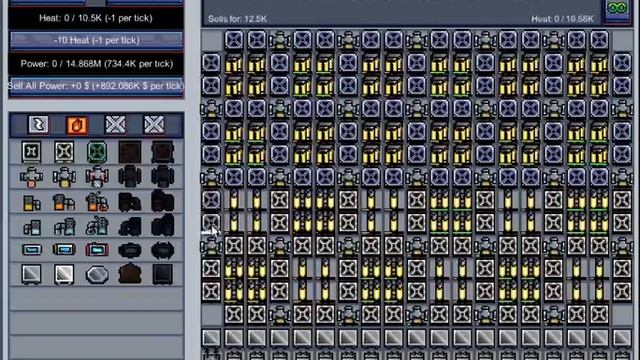Click the green infinity icon above the grid
Image resolution: width=640 pixels, height=360 pixels.
(x=617, y=8)
